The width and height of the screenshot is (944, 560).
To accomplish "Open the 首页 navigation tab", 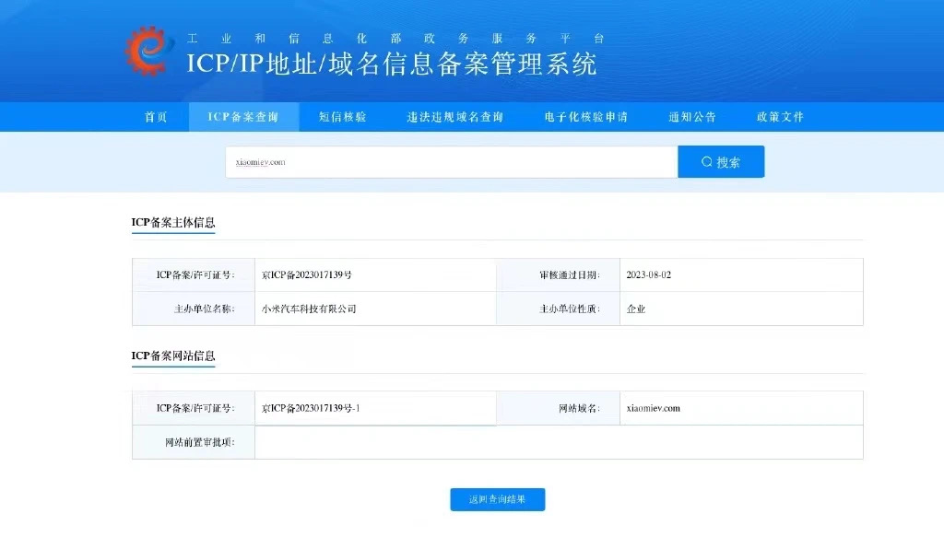I will coord(156,117).
